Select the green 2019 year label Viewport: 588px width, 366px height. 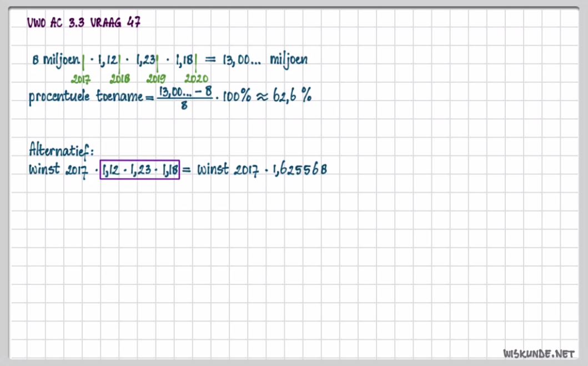156,78
